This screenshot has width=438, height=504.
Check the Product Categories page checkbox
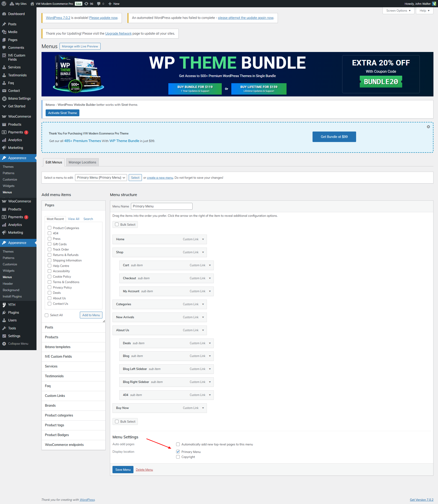click(49, 228)
